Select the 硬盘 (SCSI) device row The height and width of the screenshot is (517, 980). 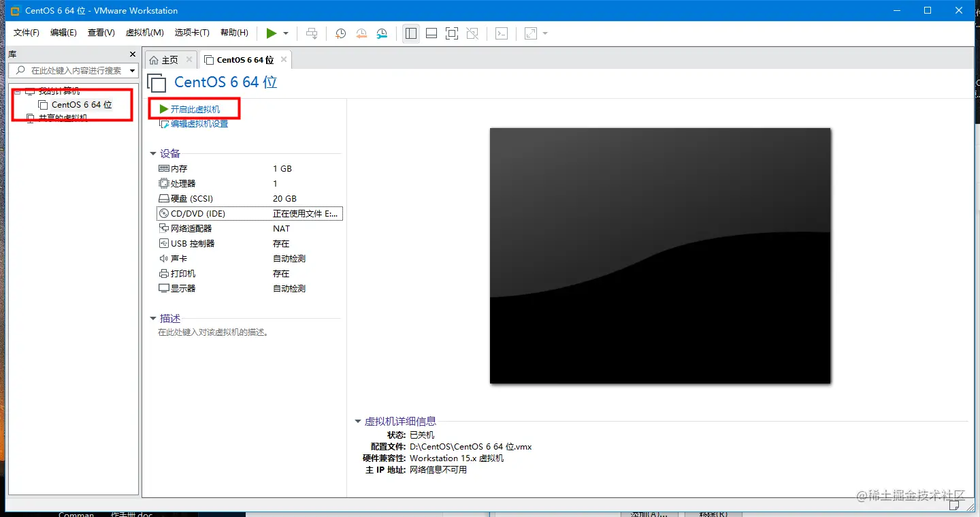(250, 199)
